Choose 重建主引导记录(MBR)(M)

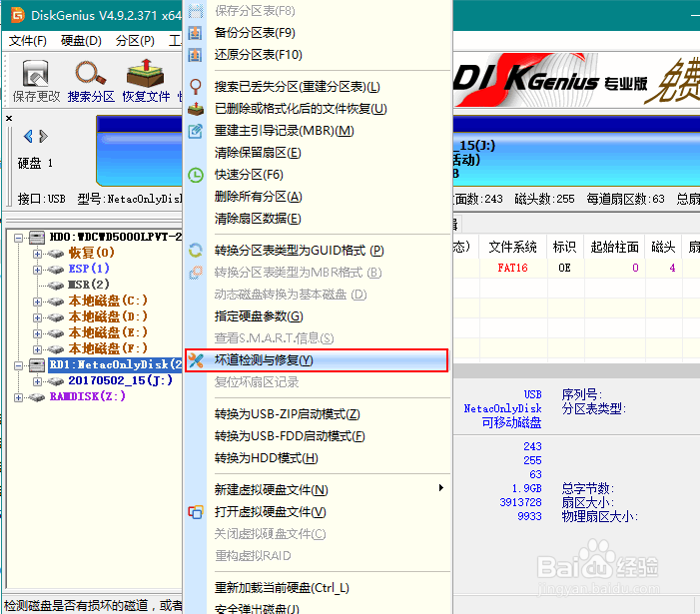click(x=285, y=131)
